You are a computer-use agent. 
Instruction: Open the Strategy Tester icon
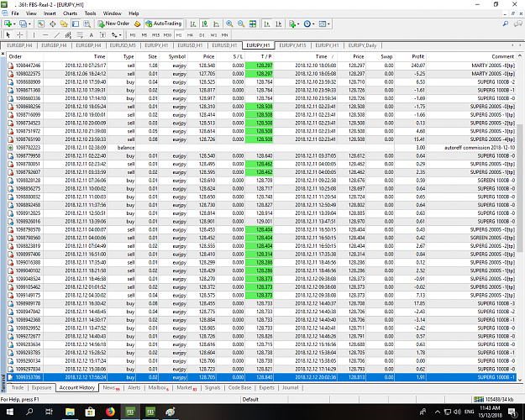point(87,24)
